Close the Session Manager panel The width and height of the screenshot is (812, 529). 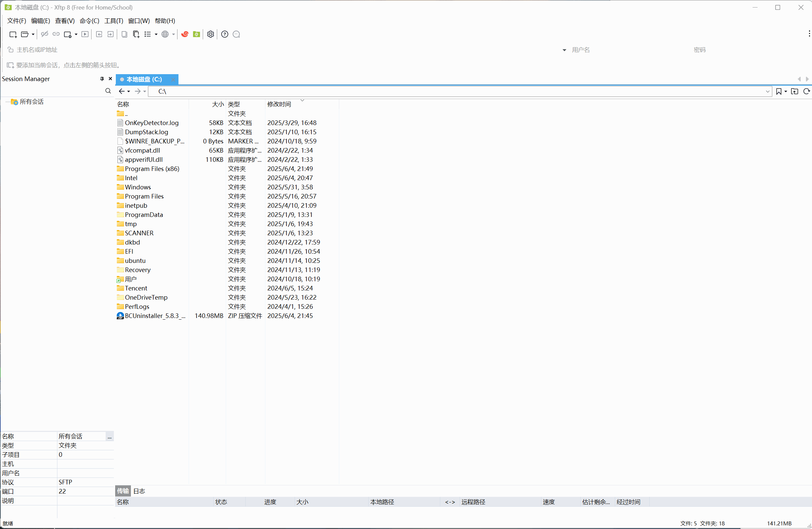tap(110, 79)
